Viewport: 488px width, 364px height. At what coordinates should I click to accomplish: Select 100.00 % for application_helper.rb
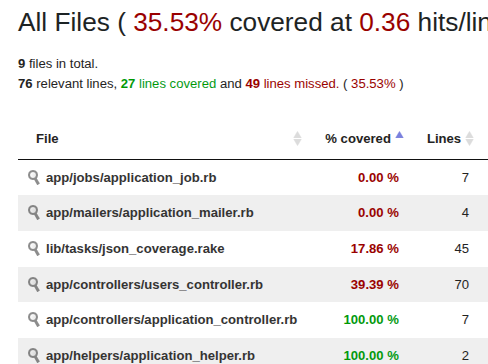coord(371,356)
